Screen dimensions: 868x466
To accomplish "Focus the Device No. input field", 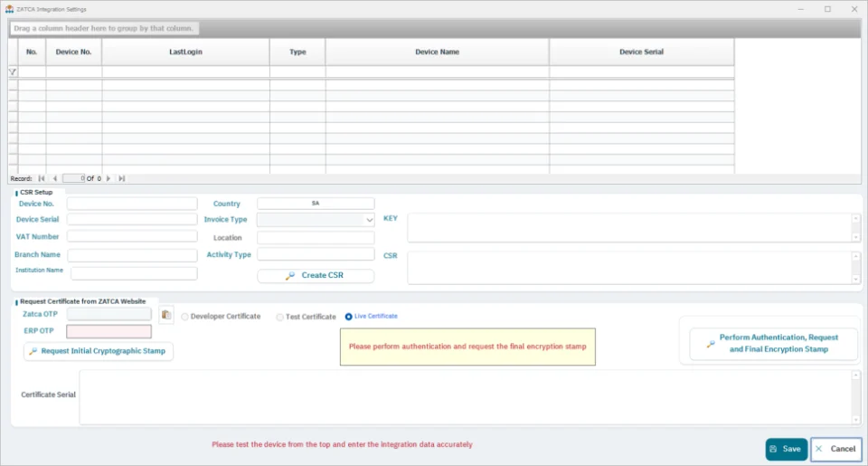I will tap(132, 204).
